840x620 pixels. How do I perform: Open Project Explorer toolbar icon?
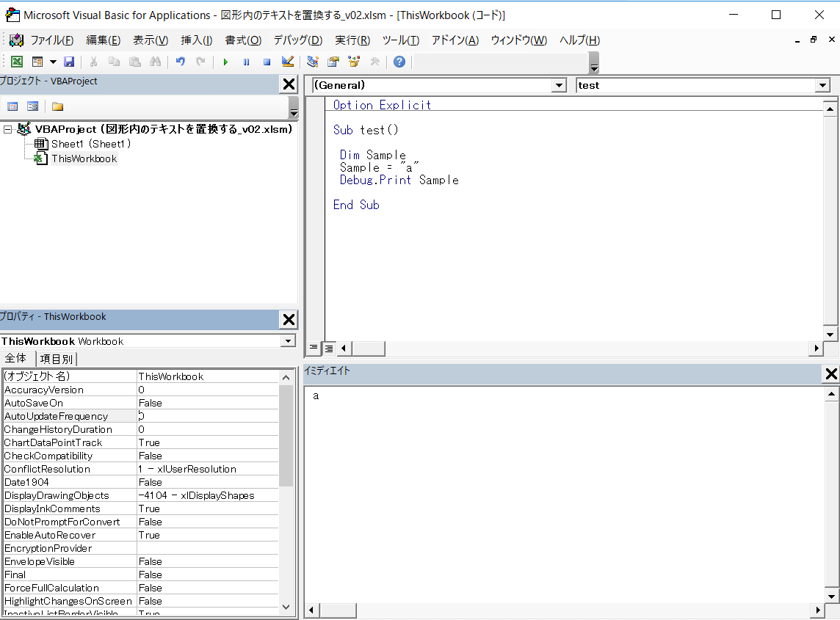click(313, 62)
